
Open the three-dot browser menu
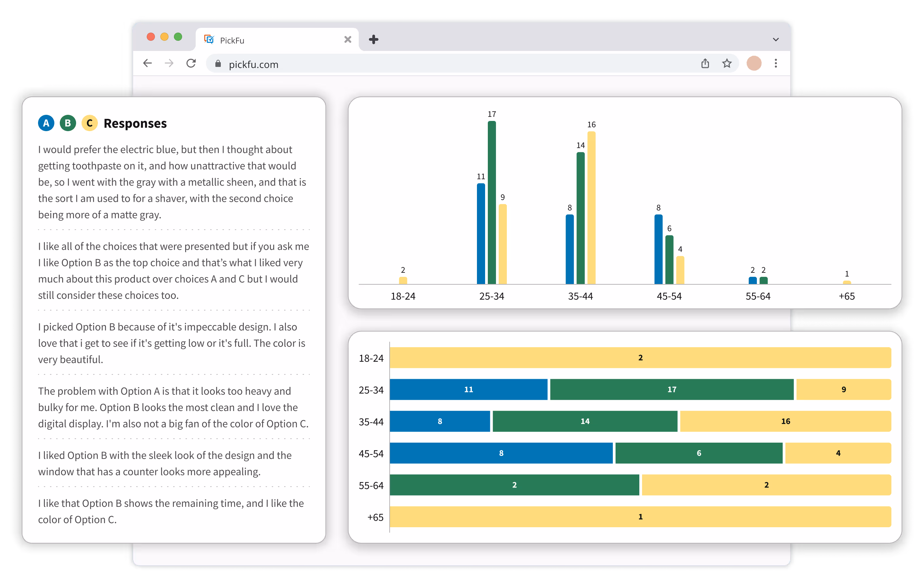(776, 63)
